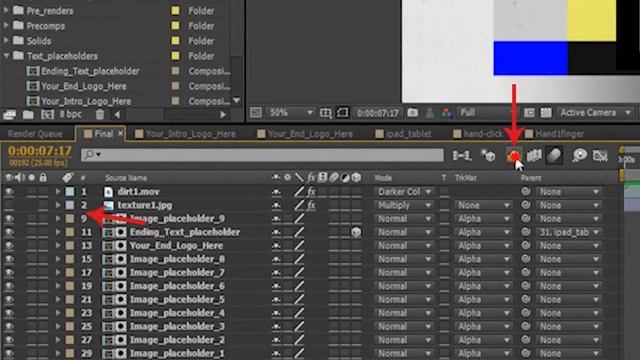Open the Active Camera view dropdown
Viewport: 640px width, 360px height.
595,113
